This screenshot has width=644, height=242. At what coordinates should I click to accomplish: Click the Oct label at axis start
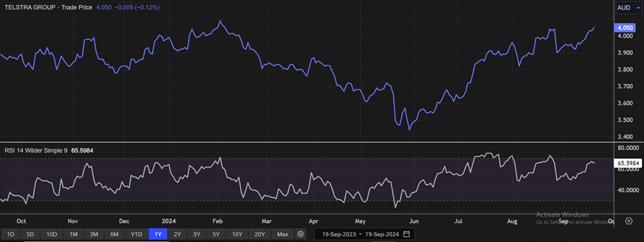(x=21, y=221)
